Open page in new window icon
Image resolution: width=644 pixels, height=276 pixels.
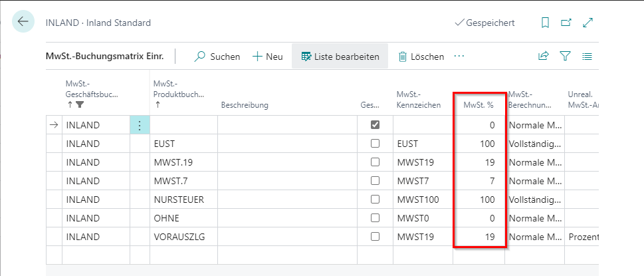(566, 23)
